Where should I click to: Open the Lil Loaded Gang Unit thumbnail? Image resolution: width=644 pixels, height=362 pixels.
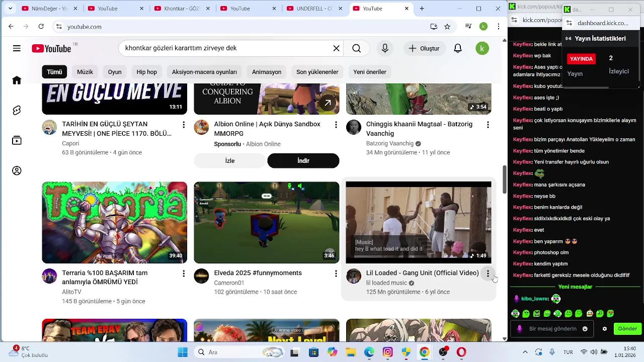coord(419,223)
